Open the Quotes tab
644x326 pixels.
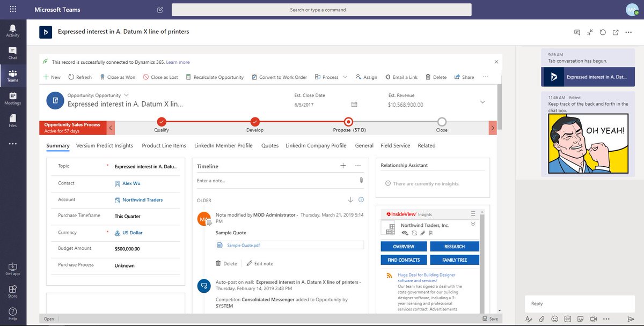(x=270, y=145)
